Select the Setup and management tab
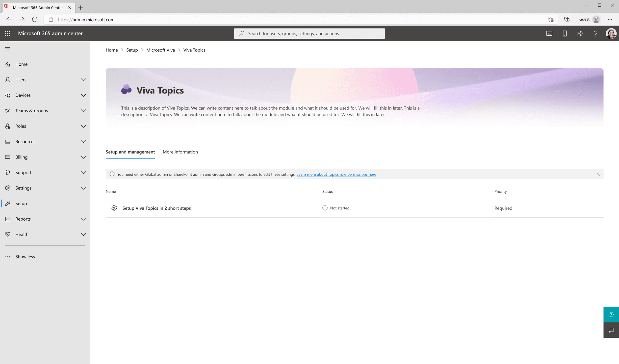The width and height of the screenshot is (619, 364). pyautogui.click(x=130, y=152)
